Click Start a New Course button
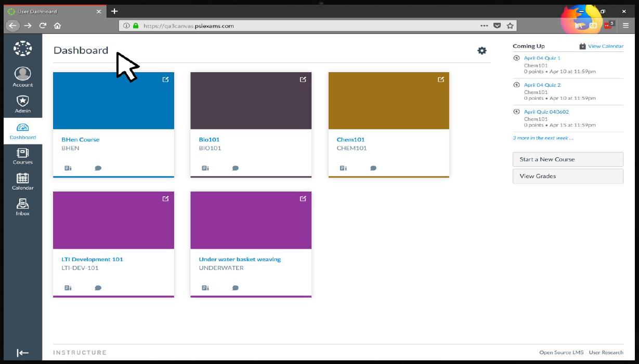639x364 pixels. click(x=568, y=159)
